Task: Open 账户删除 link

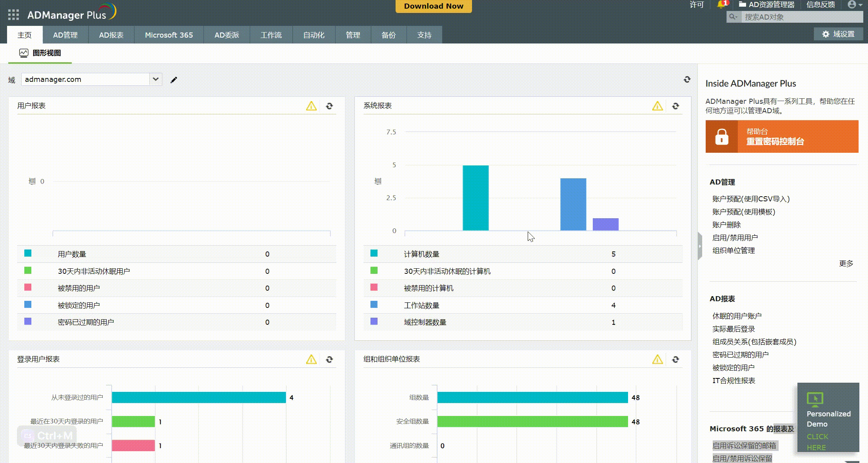Action: point(726,225)
